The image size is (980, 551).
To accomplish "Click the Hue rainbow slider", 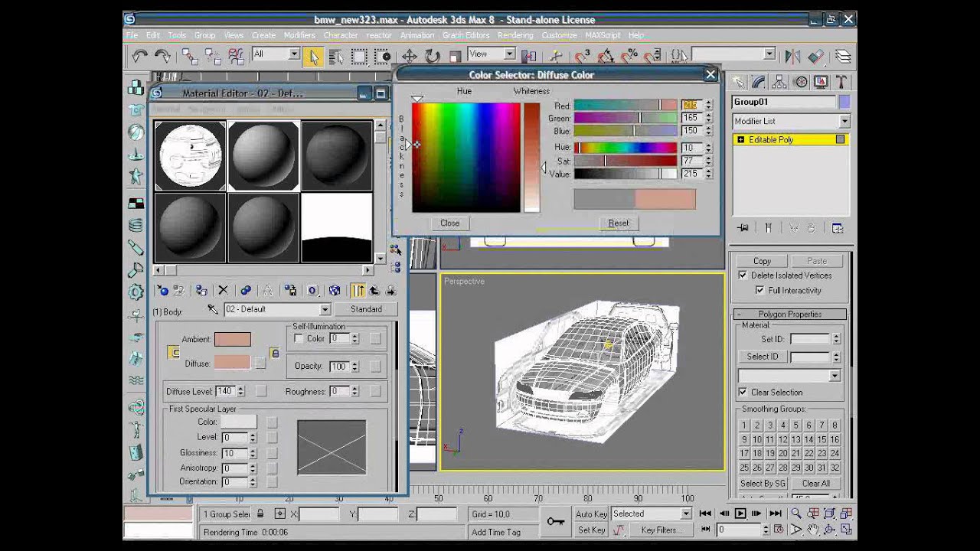I will [626, 148].
